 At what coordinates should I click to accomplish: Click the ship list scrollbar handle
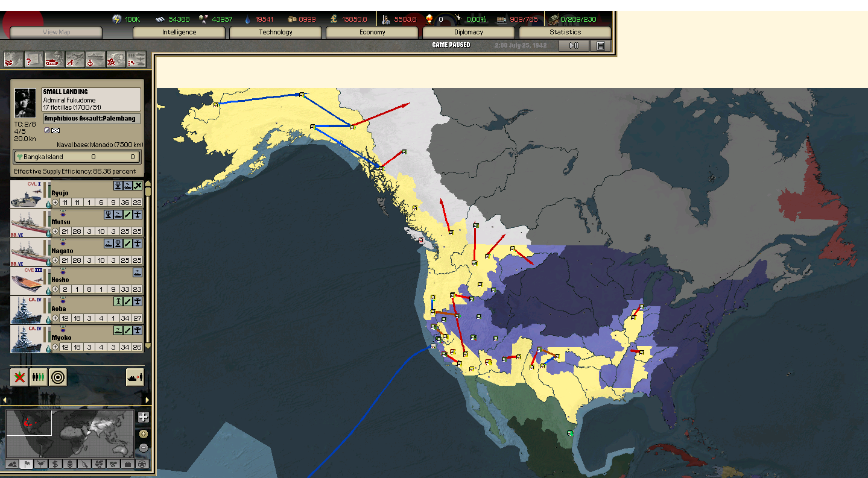coord(148,192)
